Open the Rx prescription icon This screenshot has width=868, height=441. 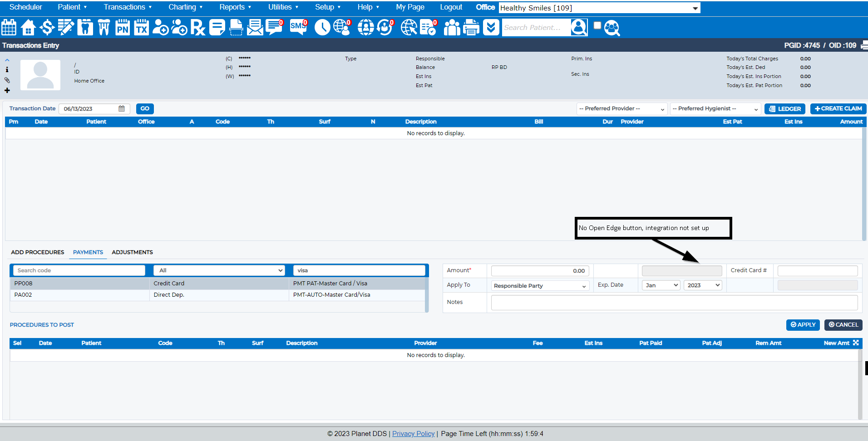pos(197,28)
